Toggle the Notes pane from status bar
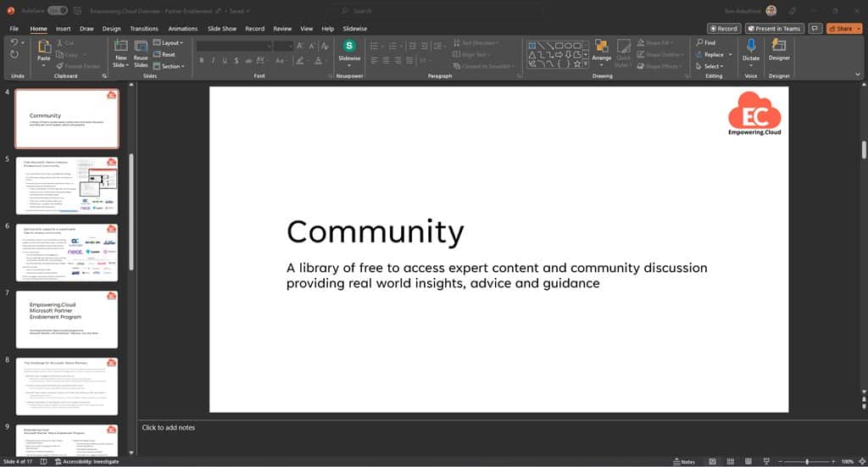Screen dimensions: 868x467 (683, 461)
